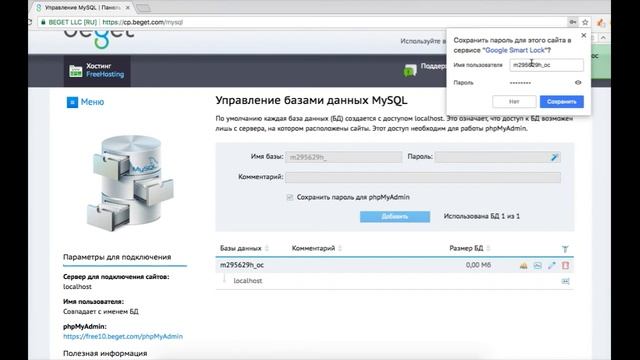Open phpMyAdmin icon for m295629h_oc

click(524, 266)
